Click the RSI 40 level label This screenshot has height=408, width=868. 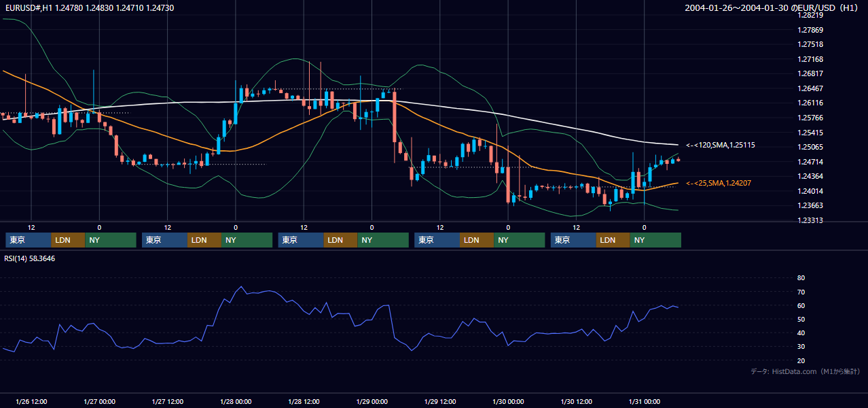tap(801, 333)
